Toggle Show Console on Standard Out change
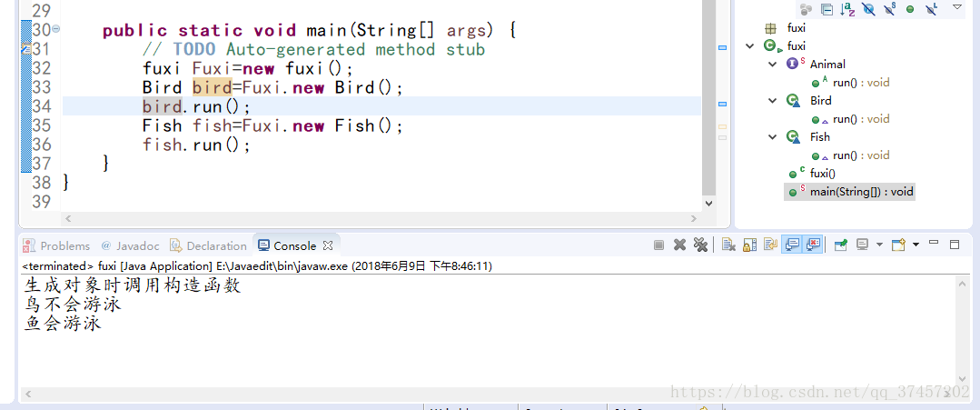Screen dimensions: 980x410 click(x=792, y=245)
